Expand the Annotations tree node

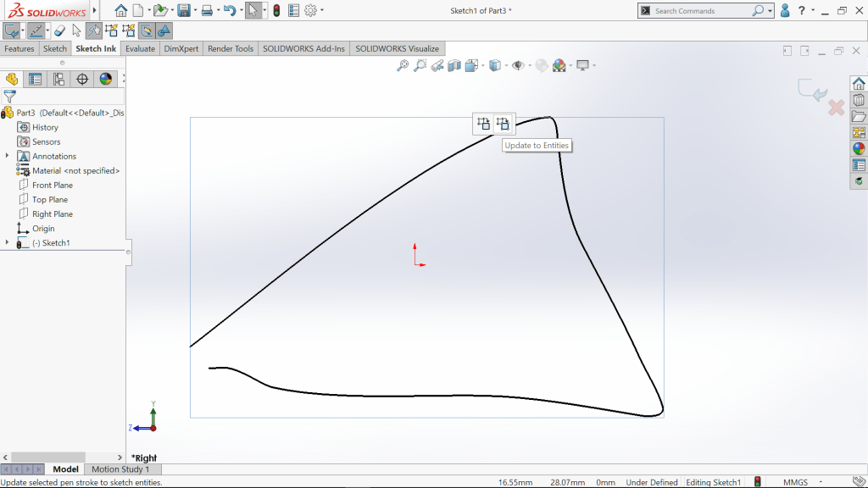pos(8,156)
